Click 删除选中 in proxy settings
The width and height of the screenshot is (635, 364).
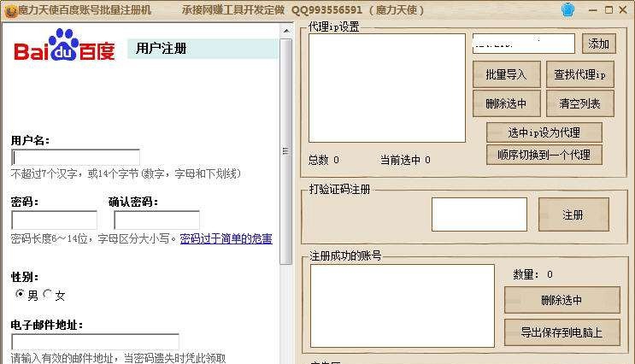click(507, 103)
